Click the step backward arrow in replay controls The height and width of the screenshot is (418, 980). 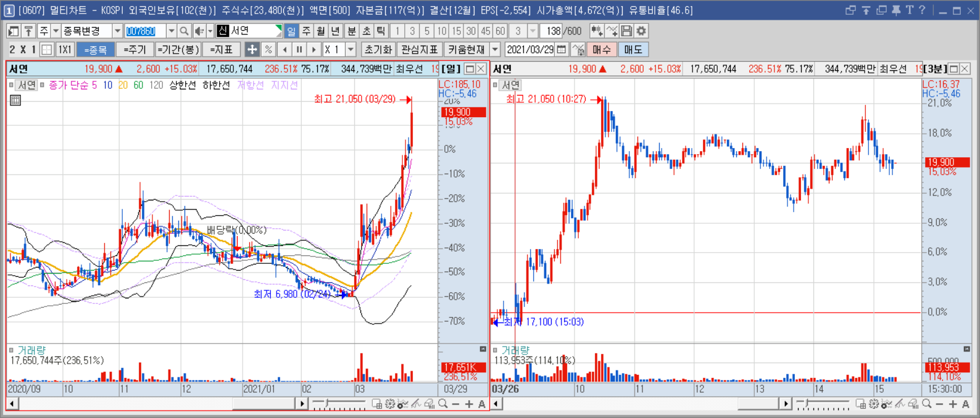tap(284, 49)
